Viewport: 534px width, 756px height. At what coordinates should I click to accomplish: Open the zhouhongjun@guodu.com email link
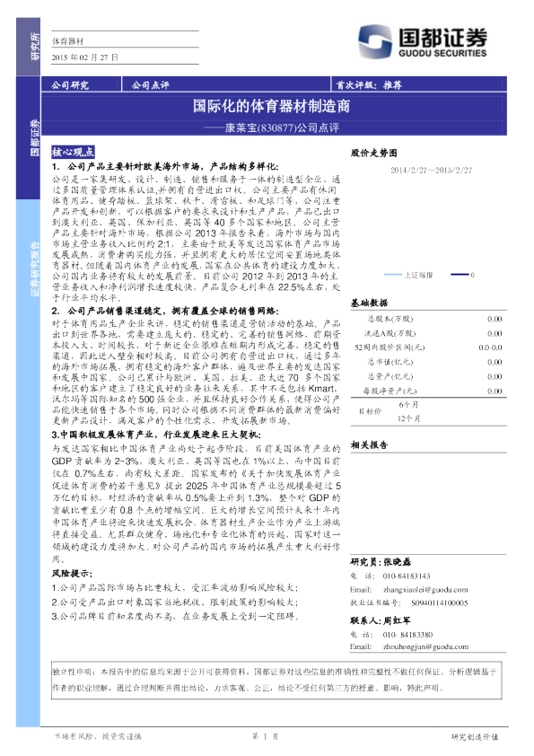tap(426, 647)
